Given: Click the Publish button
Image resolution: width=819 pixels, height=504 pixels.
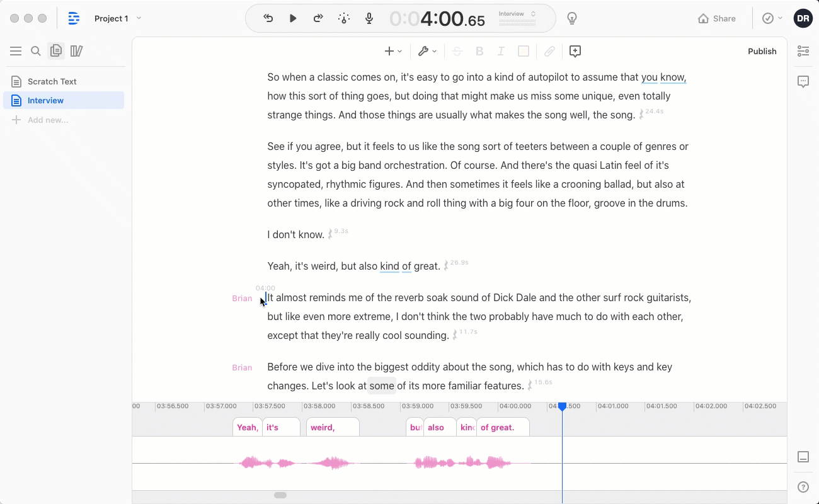Looking at the screenshot, I should (762, 51).
